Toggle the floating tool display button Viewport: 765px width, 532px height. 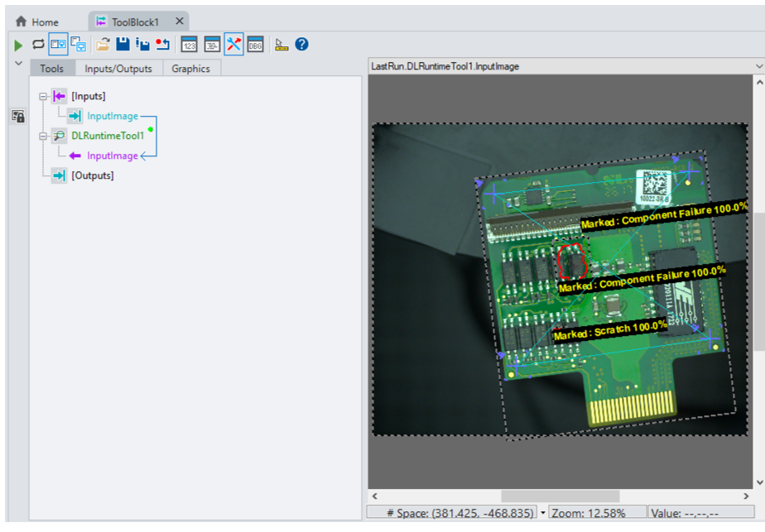coord(79,45)
